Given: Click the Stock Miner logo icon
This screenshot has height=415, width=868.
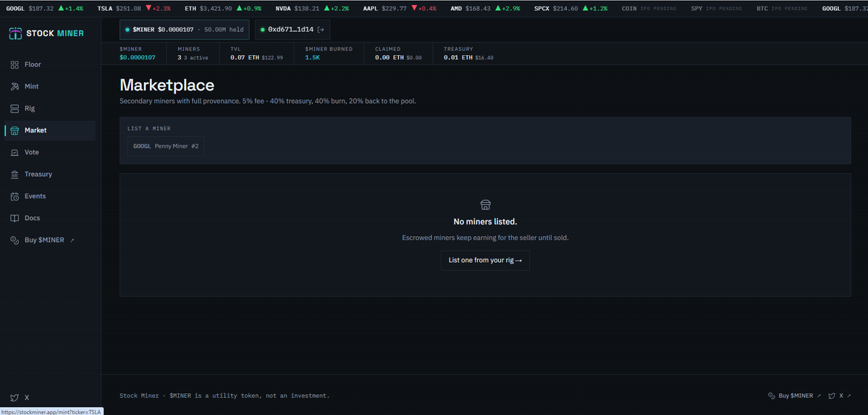Looking at the screenshot, I should point(15,33).
